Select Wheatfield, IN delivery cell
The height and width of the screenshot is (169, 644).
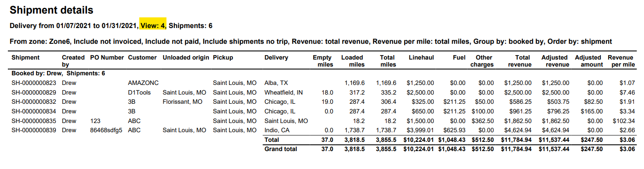[x=283, y=92]
